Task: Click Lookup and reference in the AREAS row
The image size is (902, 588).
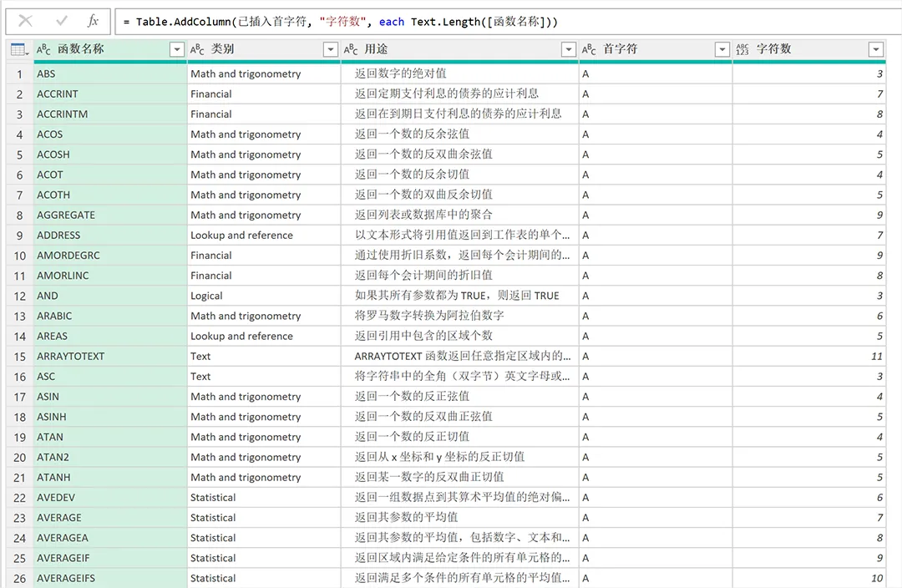Action: coord(264,336)
